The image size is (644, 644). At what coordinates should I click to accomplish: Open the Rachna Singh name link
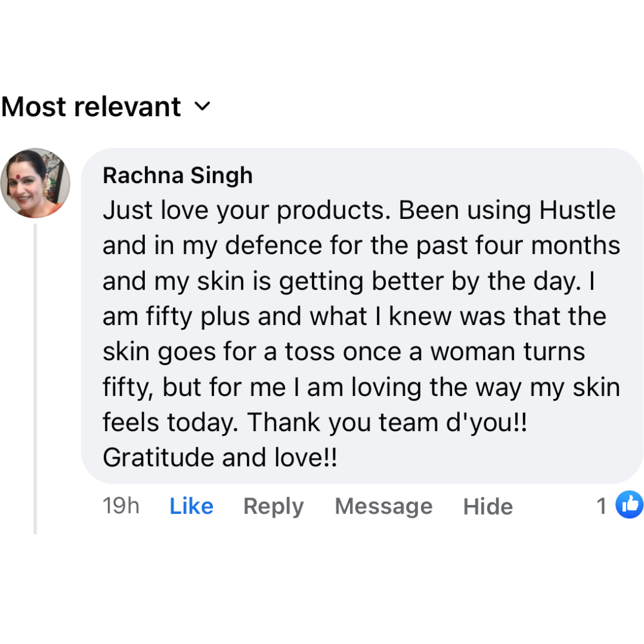(x=178, y=175)
